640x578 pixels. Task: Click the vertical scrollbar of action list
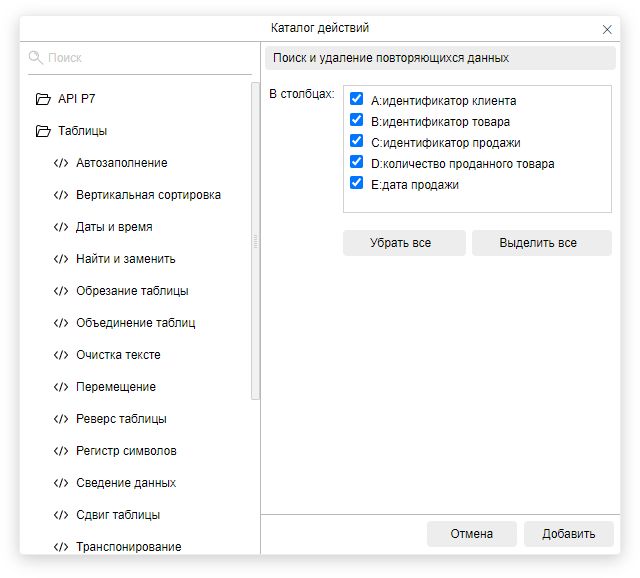coord(255,240)
